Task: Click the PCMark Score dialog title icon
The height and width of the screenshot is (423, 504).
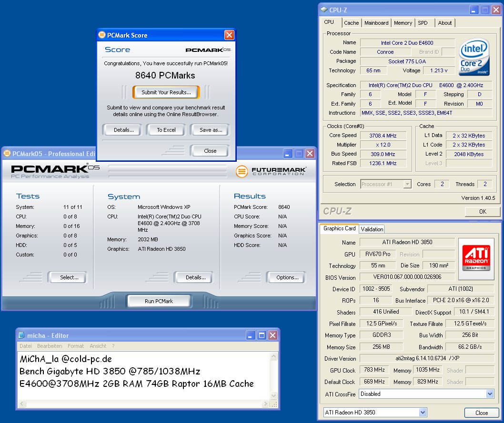Action: click(x=102, y=35)
